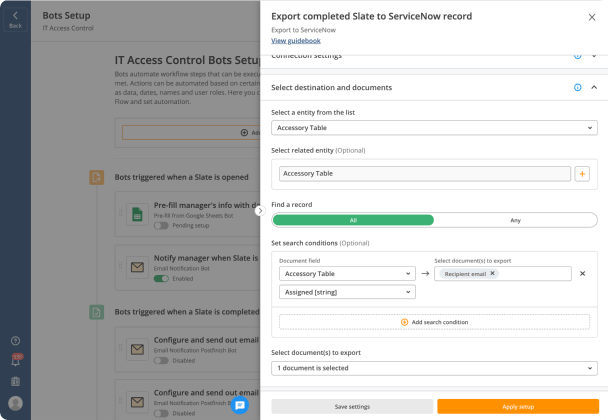
Task: Open the Select a entity dropdown
Action: tap(434, 128)
